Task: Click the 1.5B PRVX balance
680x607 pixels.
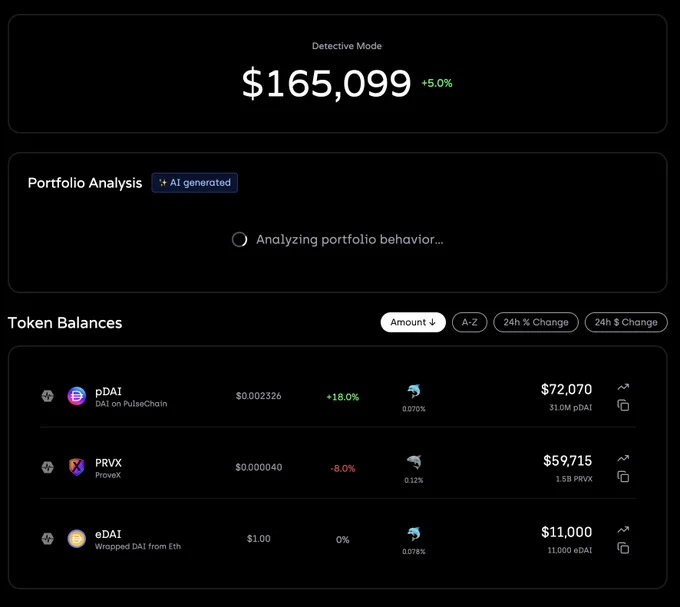Action: point(574,479)
